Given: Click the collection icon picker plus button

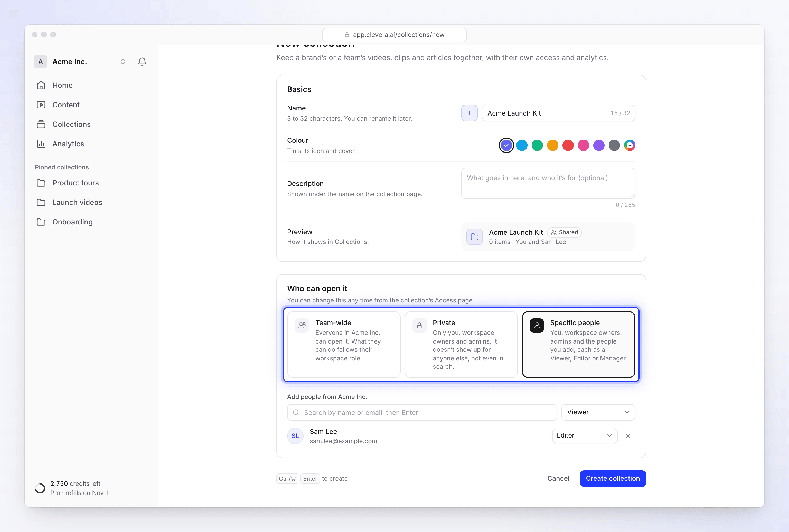Looking at the screenshot, I should coord(469,113).
